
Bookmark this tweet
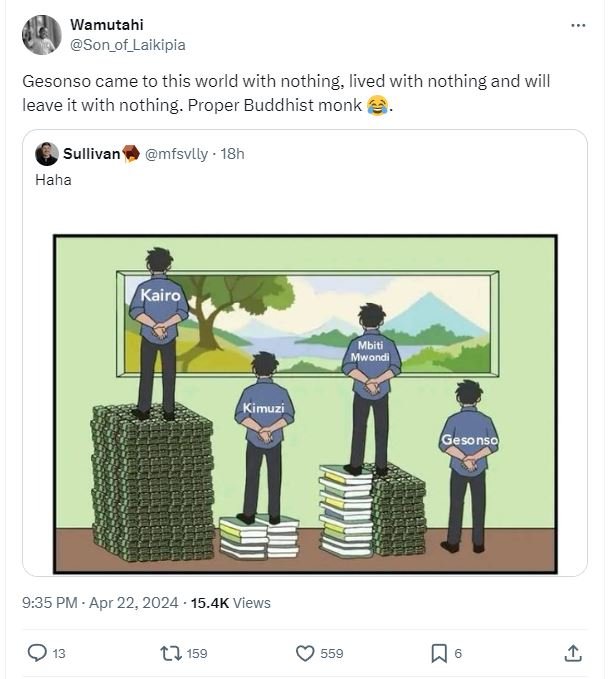439,653
